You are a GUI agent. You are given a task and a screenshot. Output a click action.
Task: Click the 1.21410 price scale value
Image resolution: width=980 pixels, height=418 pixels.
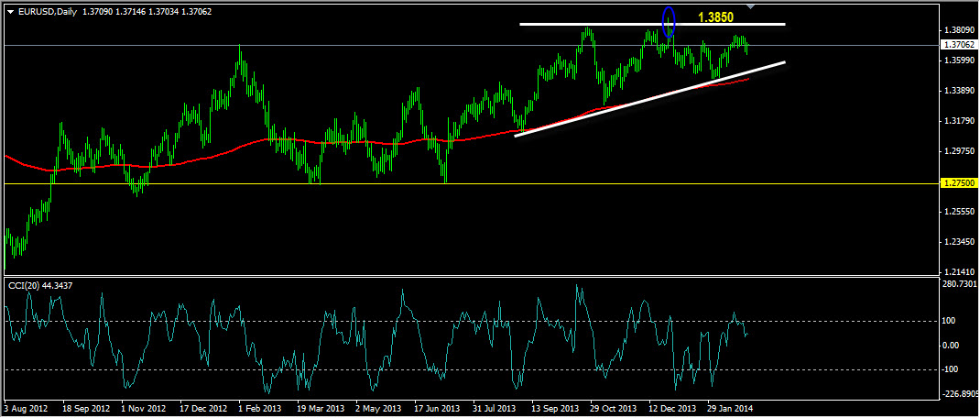point(959,272)
